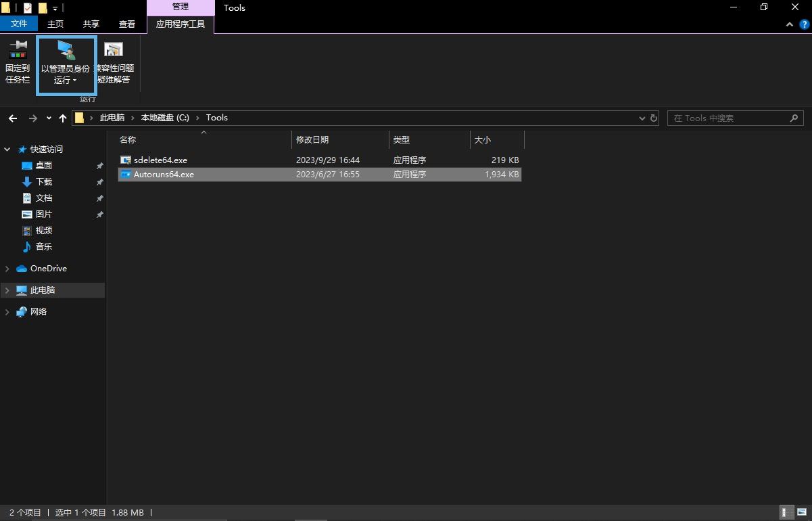The height and width of the screenshot is (521, 812).
Task: Unpin 桌面 using its pin icon
Action: pyautogui.click(x=99, y=166)
